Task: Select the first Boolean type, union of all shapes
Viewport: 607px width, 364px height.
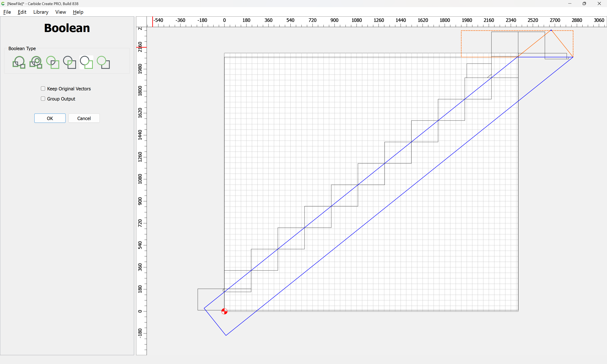Action: tap(19, 62)
